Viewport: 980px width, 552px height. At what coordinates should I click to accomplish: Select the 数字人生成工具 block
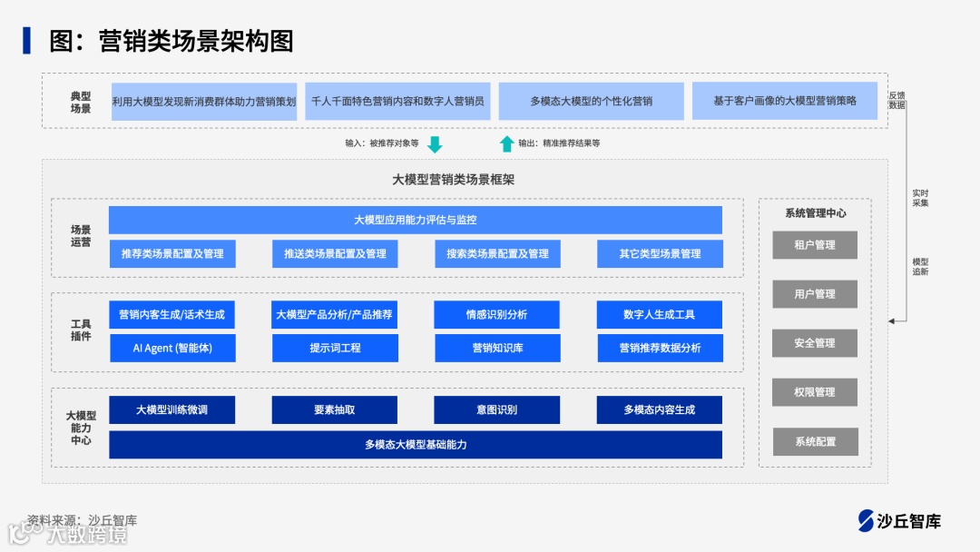click(660, 314)
